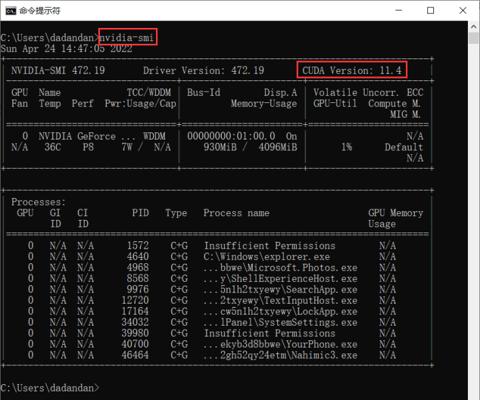Screen dimensions: 480x400
Task: Minimize the Command Prompt window
Action: [398, 10]
